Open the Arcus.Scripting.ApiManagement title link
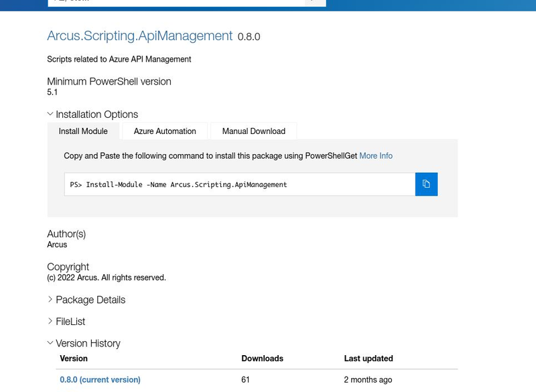This screenshot has width=536, height=392. pyautogui.click(x=140, y=36)
